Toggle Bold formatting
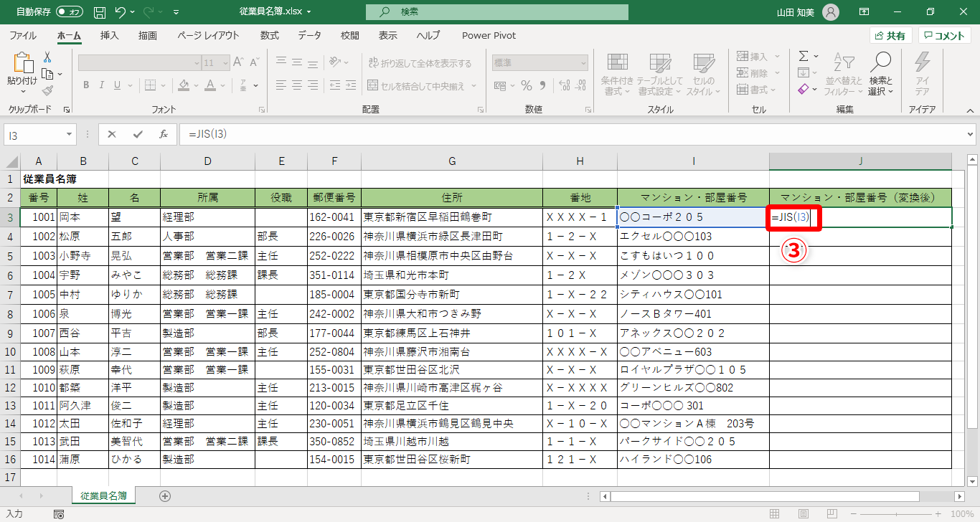Screen dimensions: 980x522 (85, 85)
